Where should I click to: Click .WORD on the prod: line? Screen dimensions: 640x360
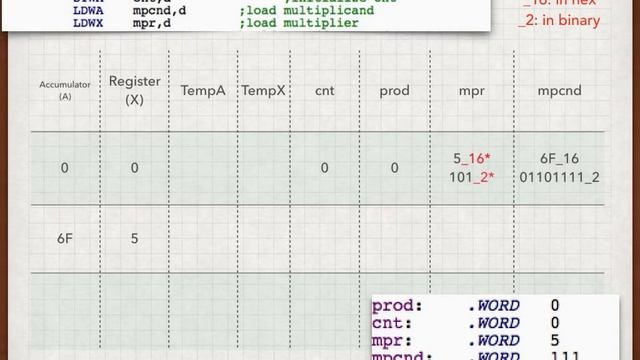(x=494, y=305)
